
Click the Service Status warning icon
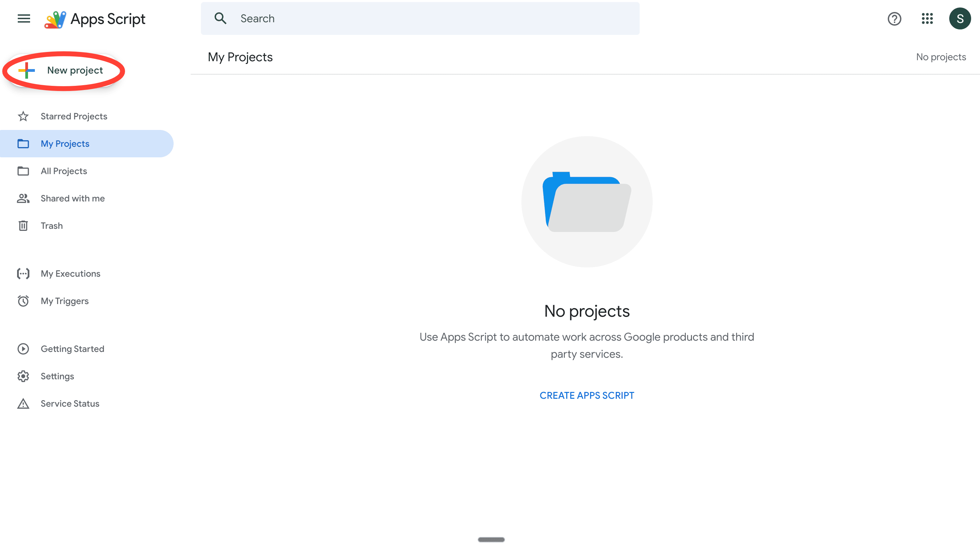point(23,404)
